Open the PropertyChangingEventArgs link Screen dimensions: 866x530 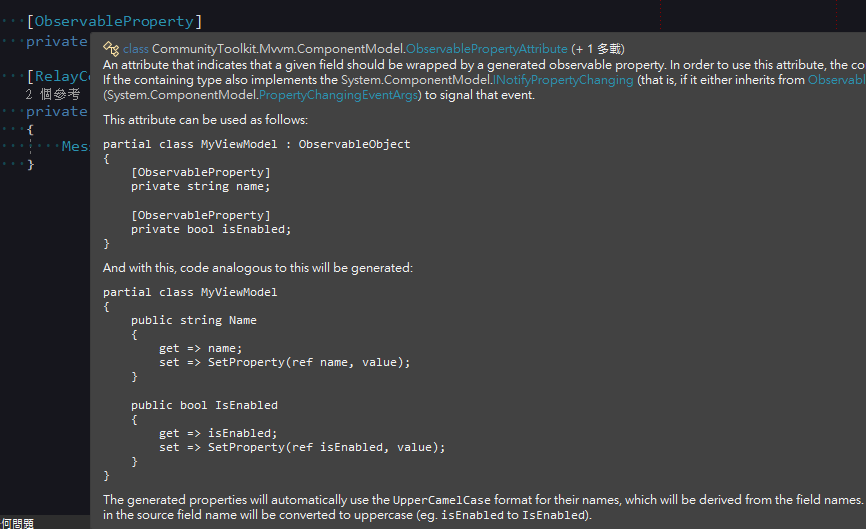(x=338, y=95)
